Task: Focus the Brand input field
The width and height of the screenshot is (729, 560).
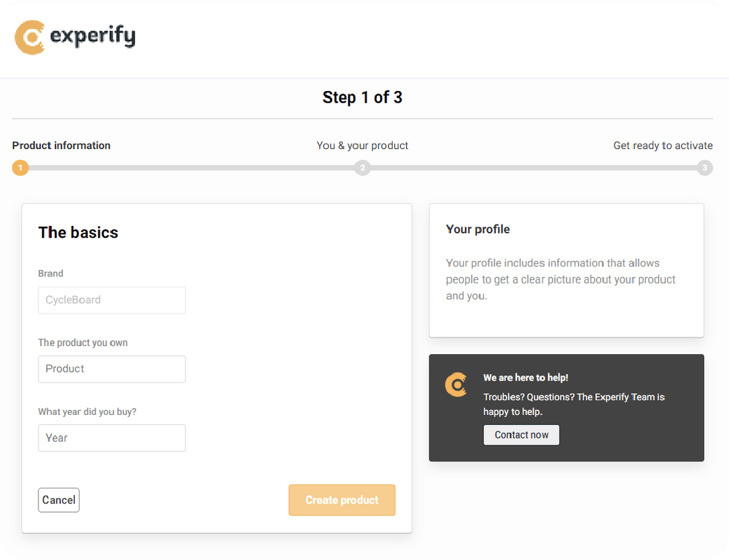Action: [x=111, y=300]
